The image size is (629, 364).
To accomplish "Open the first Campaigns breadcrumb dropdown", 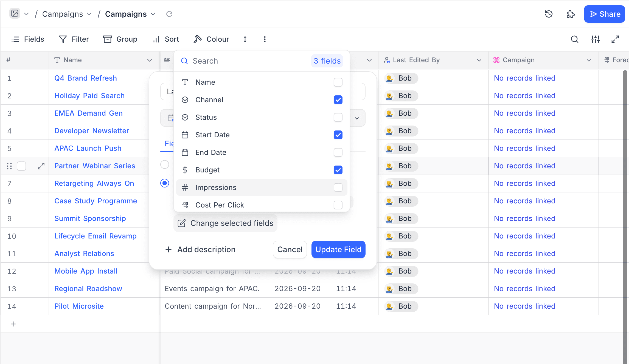I will coord(89,14).
